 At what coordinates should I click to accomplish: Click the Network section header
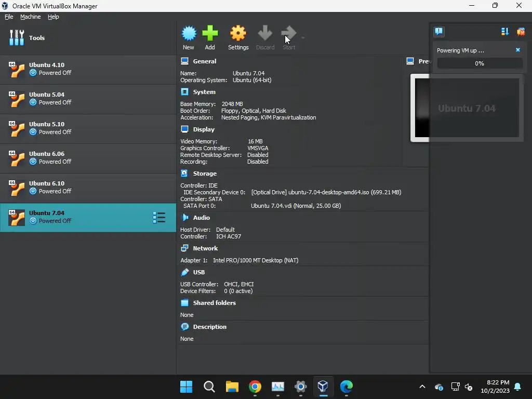click(205, 248)
